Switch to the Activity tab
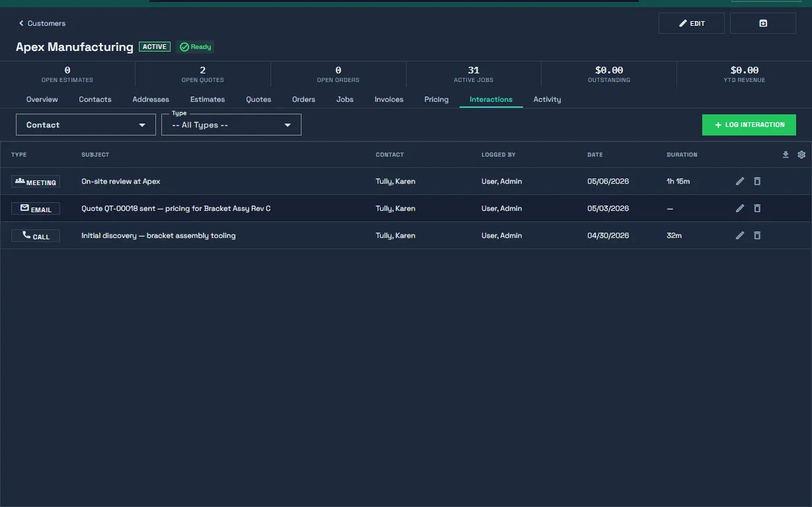812x507 pixels. click(x=548, y=99)
